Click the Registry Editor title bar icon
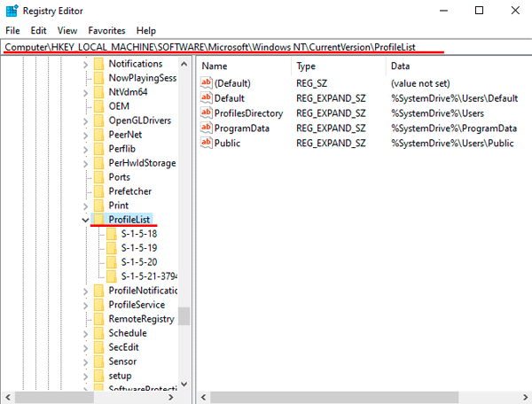The image size is (532, 404). tap(12, 11)
